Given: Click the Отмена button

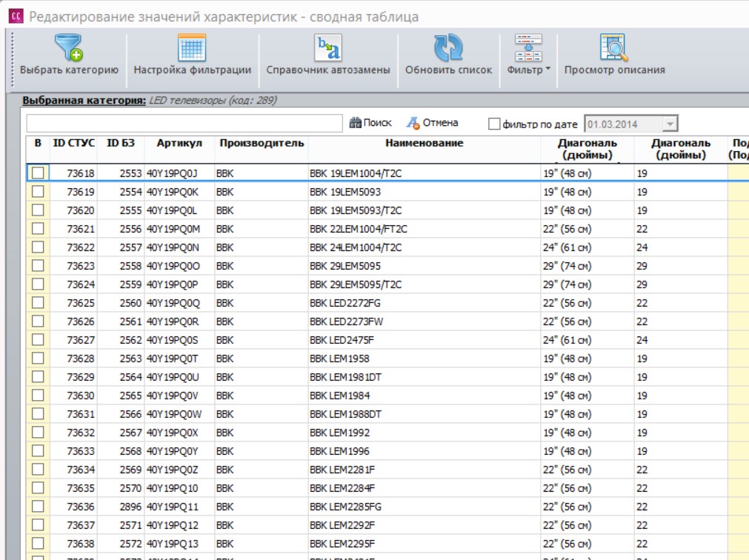Looking at the screenshot, I should [432, 123].
